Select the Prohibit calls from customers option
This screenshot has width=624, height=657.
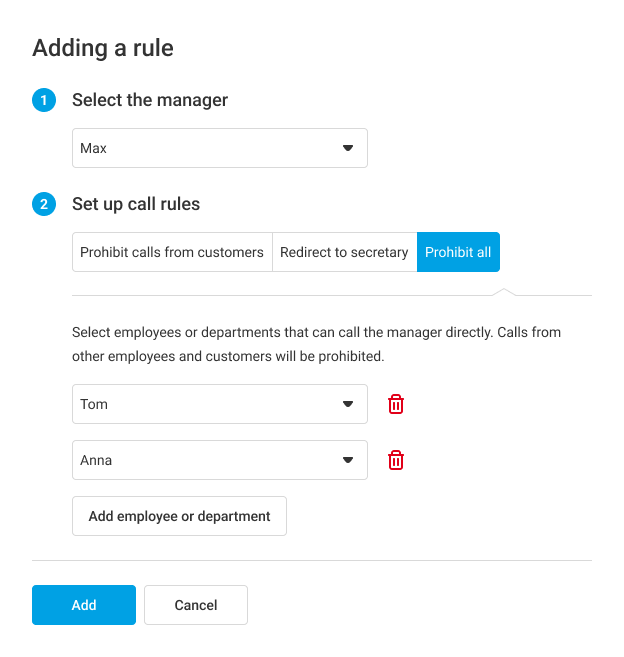pyautogui.click(x=172, y=252)
